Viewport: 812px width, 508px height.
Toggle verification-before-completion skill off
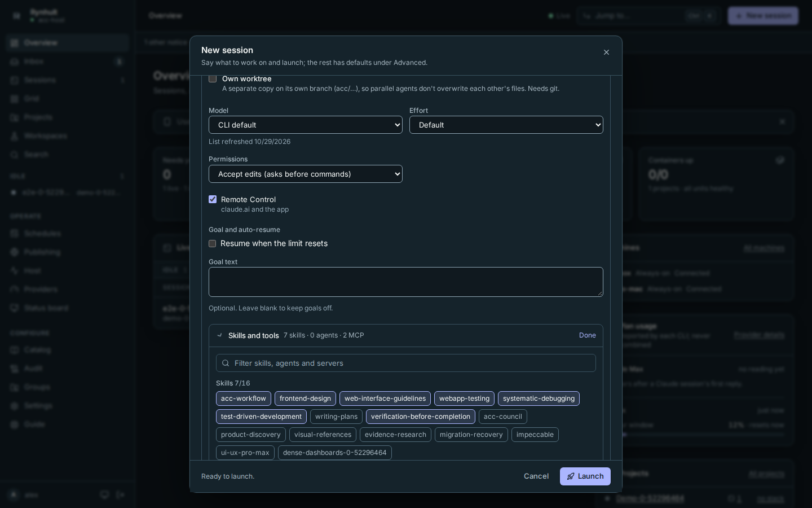(x=421, y=417)
